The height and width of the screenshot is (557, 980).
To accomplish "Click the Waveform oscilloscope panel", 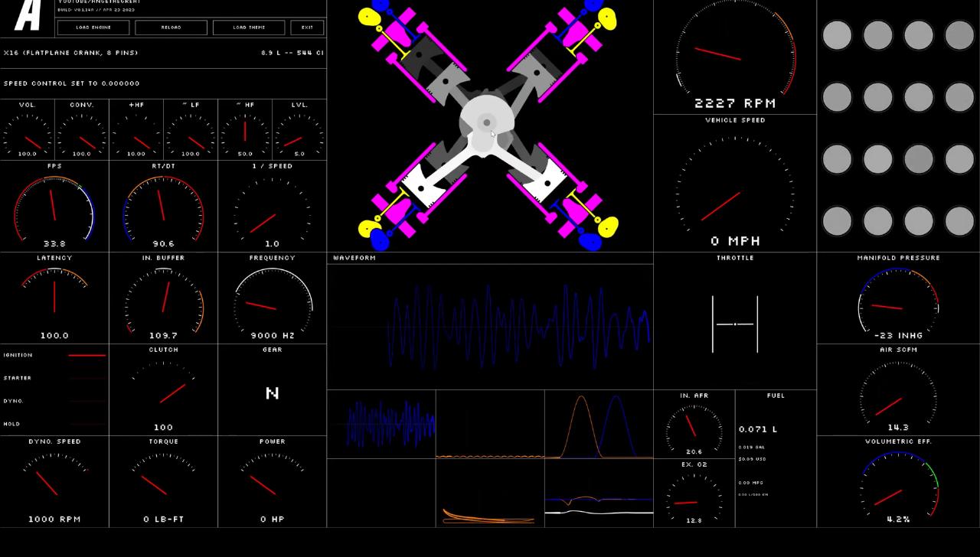I will [490, 327].
